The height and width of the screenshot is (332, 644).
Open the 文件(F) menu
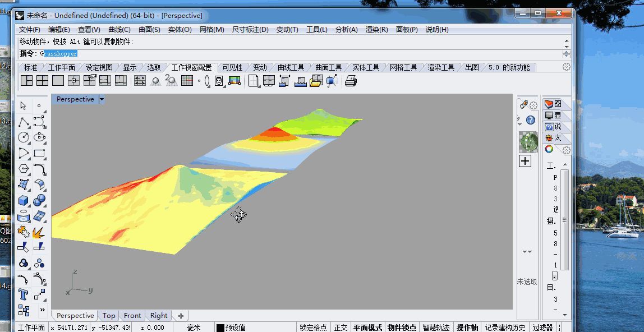[x=30, y=30]
